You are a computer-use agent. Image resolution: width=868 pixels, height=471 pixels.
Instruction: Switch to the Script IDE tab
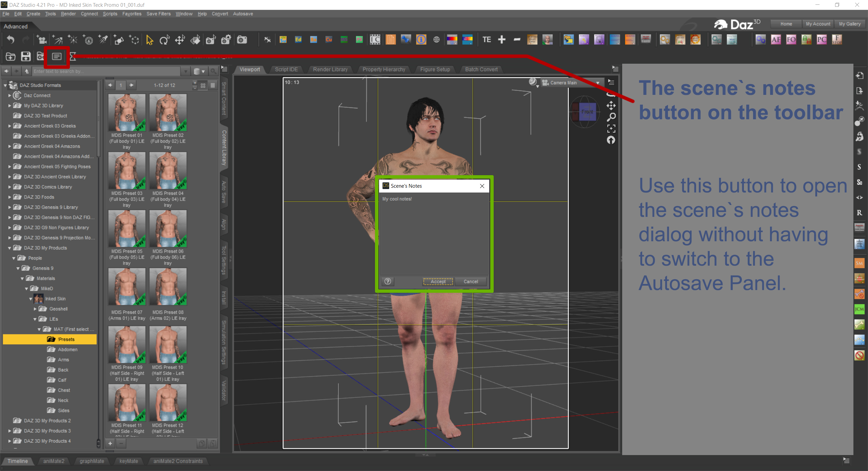coord(286,69)
